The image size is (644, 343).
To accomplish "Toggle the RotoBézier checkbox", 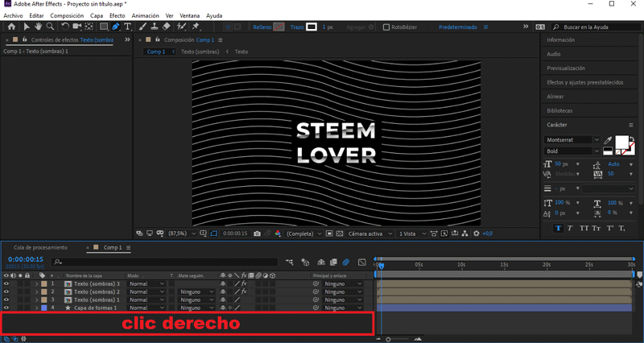I will click(386, 27).
